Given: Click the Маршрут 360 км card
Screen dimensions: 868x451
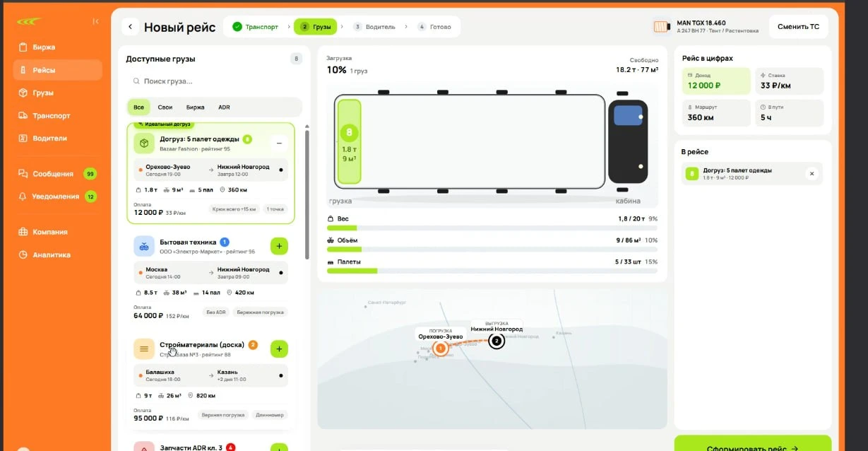Looking at the screenshot, I should click(x=715, y=113).
